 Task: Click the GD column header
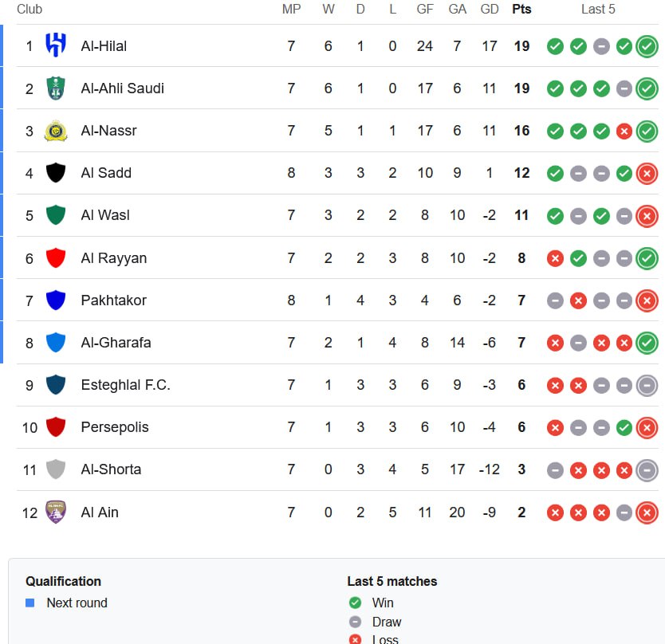point(490,10)
